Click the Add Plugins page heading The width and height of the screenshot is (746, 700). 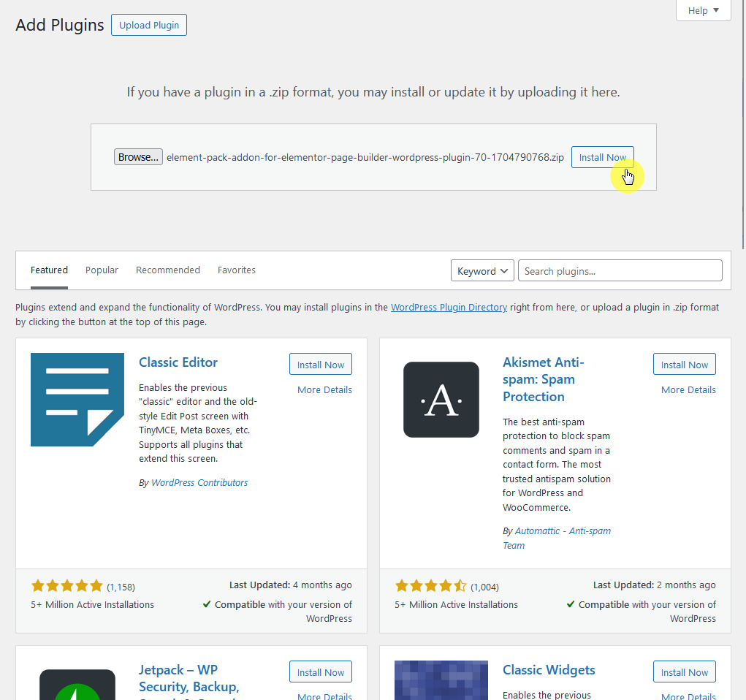(59, 25)
